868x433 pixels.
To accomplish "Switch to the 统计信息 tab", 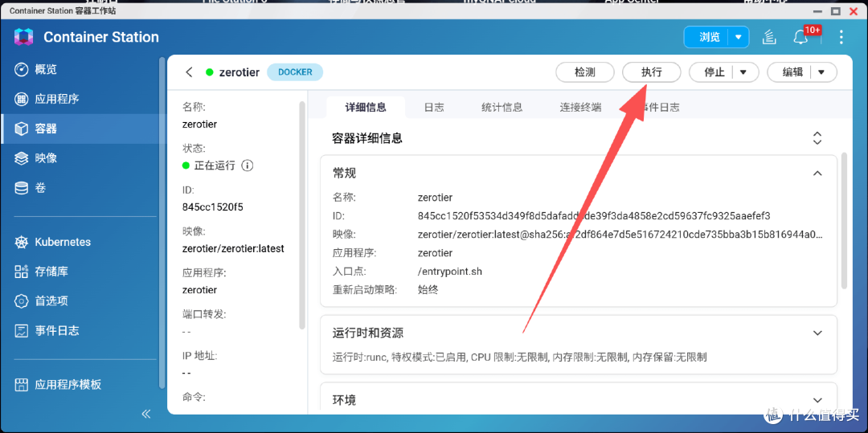I will [502, 108].
